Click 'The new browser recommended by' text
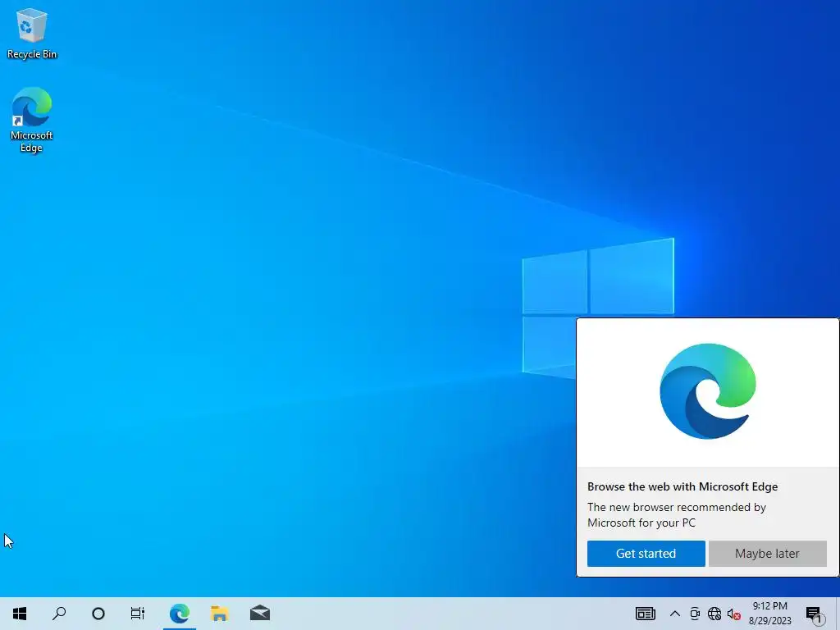Screen dimensions: 840x630 pyautogui.click(x=676, y=507)
